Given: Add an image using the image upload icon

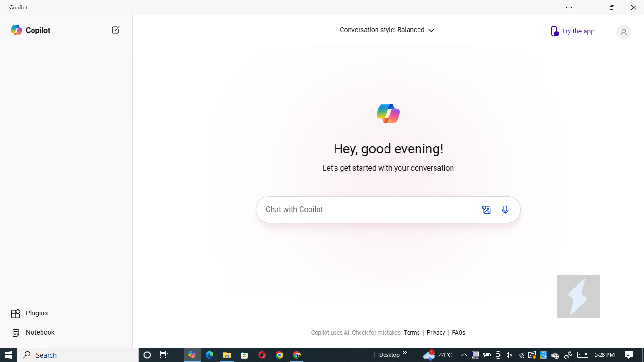Looking at the screenshot, I should [486, 210].
